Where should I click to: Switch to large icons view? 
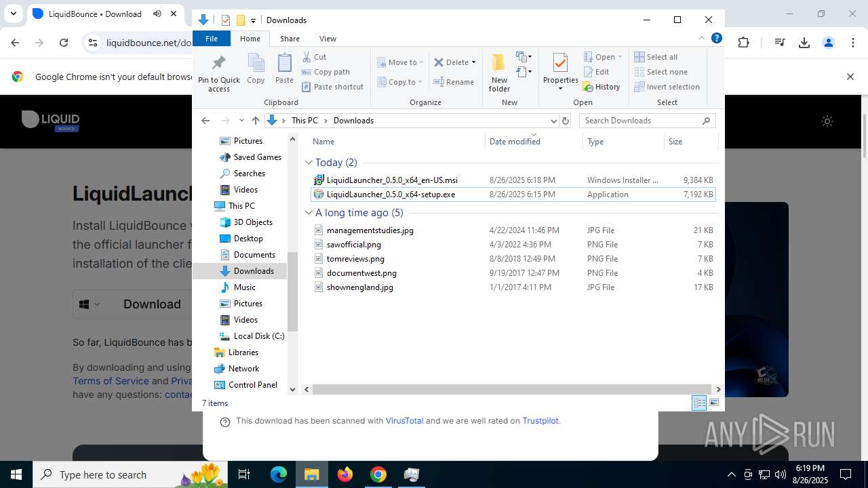714,403
